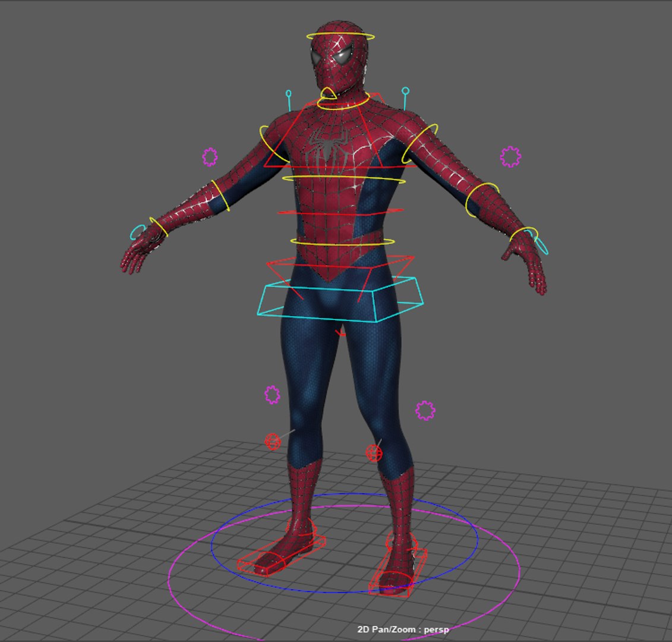Click the "2D Pan/Zoom : persp" label
This screenshot has height=642, width=672.
pos(403,630)
